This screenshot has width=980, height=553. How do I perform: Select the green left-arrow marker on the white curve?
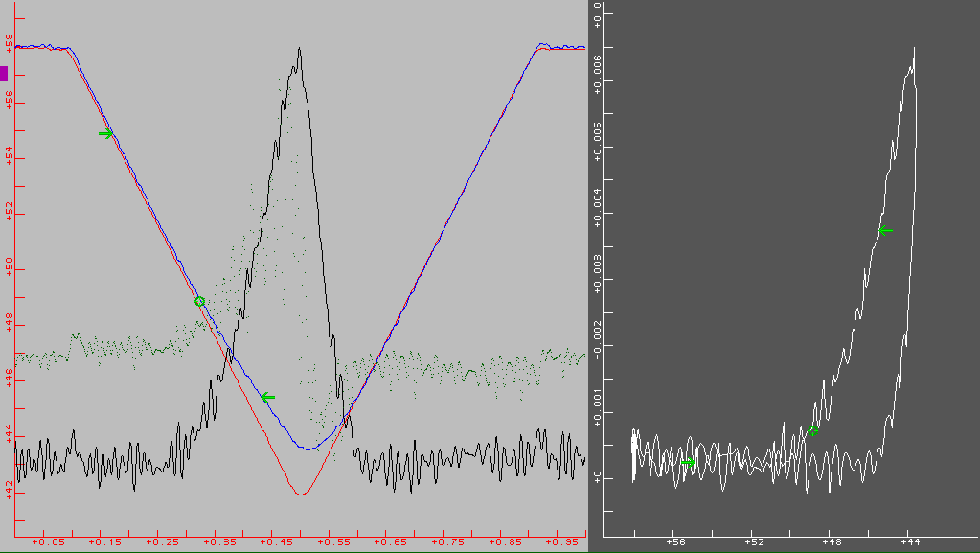coord(885,230)
